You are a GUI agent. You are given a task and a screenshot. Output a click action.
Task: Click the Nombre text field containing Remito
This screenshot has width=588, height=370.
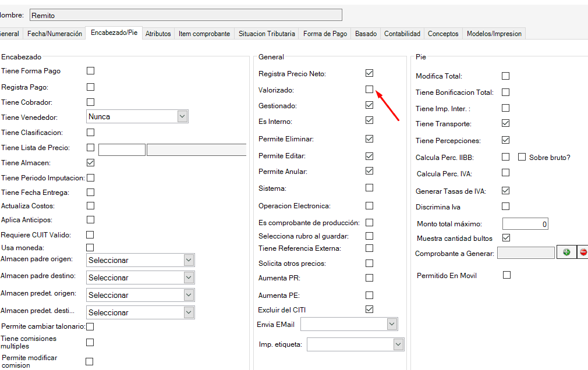185,15
